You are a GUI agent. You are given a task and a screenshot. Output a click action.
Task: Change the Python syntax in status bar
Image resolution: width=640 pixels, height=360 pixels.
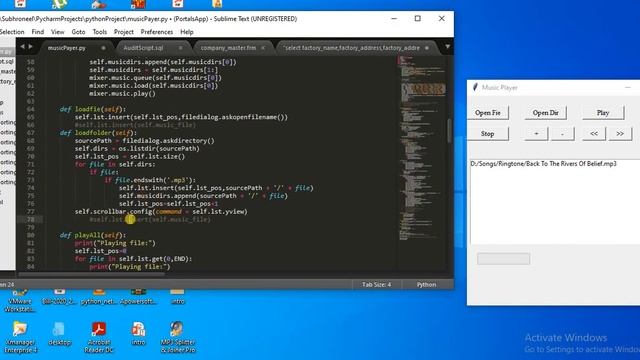point(426,284)
